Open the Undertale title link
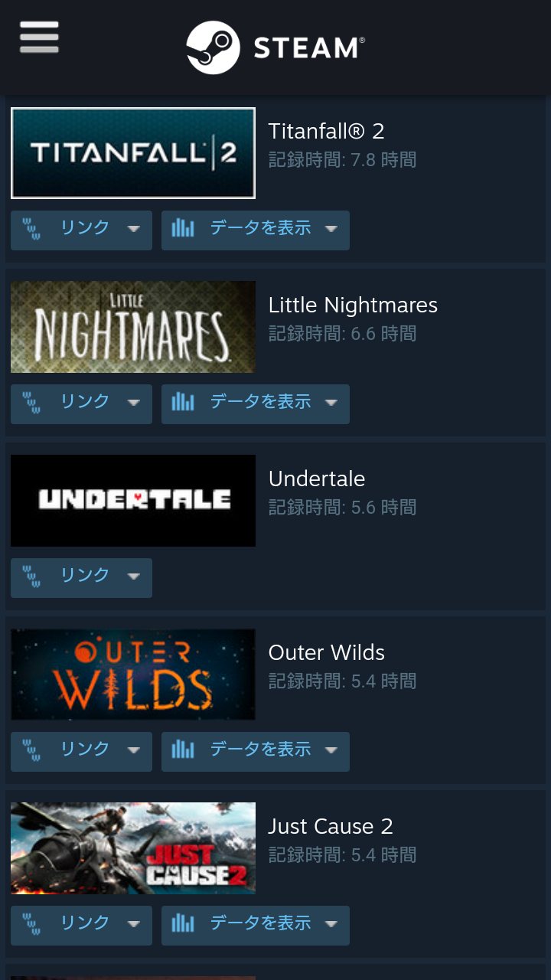 tap(317, 479)
